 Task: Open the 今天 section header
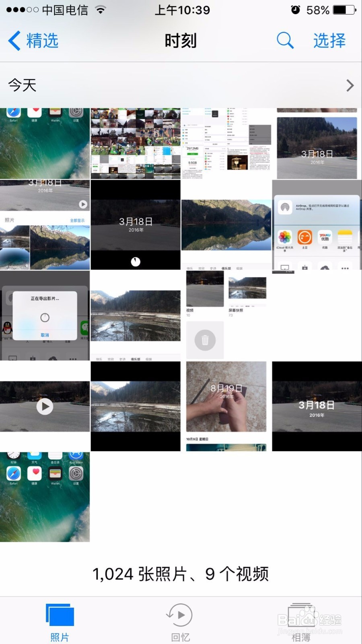pos(181,85)
